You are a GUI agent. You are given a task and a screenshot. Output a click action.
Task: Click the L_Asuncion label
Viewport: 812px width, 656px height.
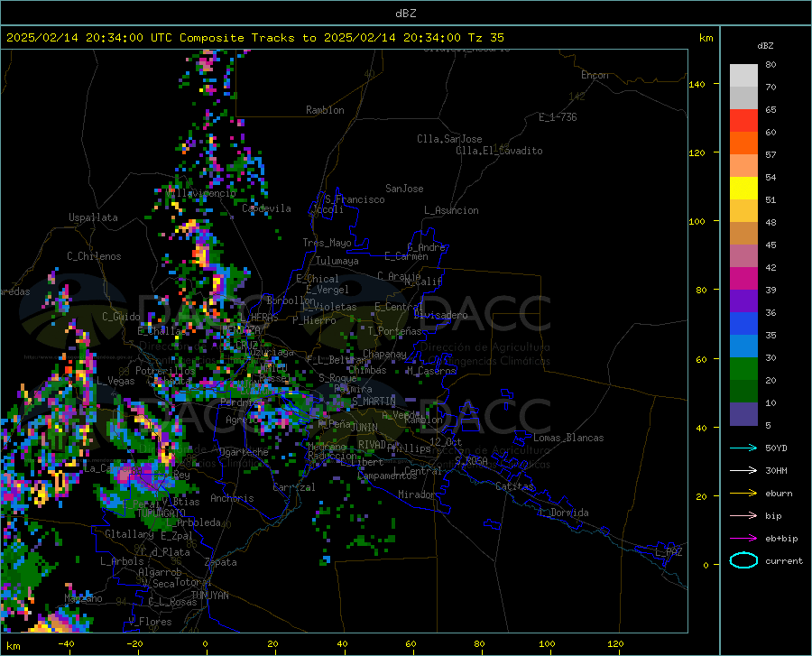[x=451, y=210]
